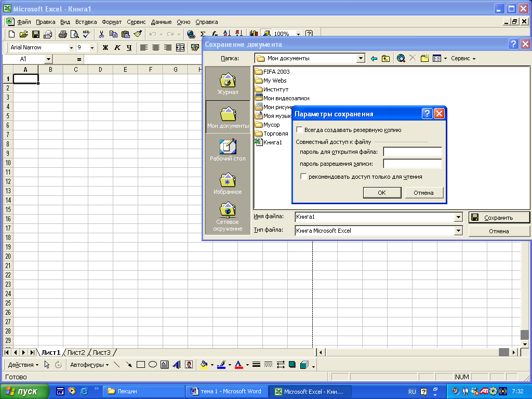Screen dimensions: 532x399
Task: Open the font size dropdown
Action: pos(92,48)
